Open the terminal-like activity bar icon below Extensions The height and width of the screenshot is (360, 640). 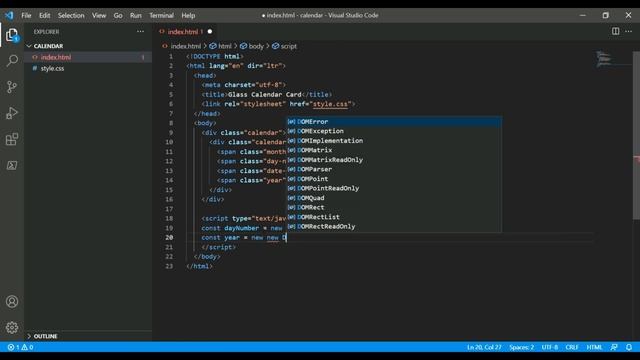(x=12, y=165)
